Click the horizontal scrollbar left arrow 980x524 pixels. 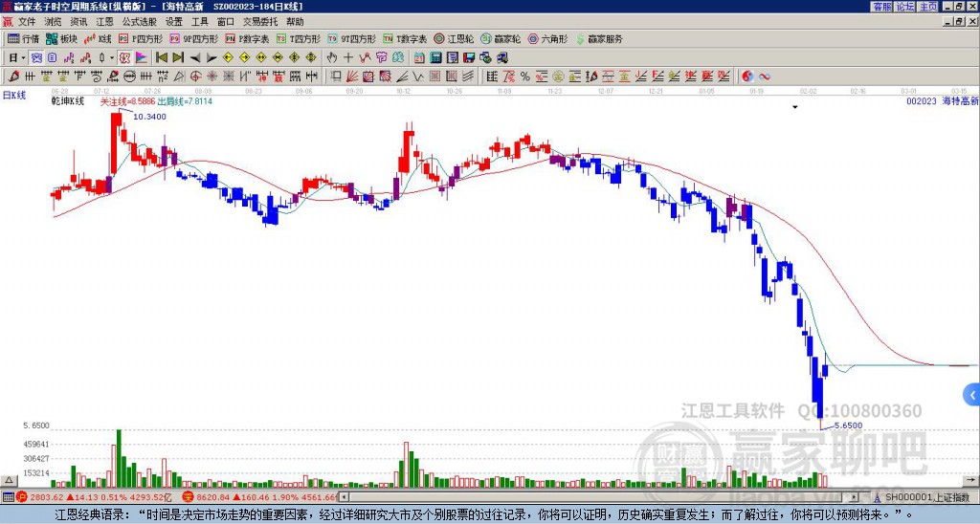[344, 497]
